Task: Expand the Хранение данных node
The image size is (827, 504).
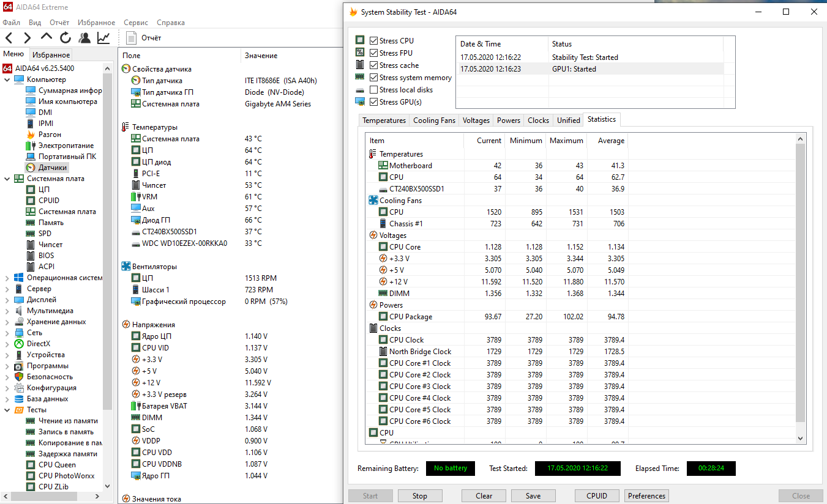Action: click(7, 322)
